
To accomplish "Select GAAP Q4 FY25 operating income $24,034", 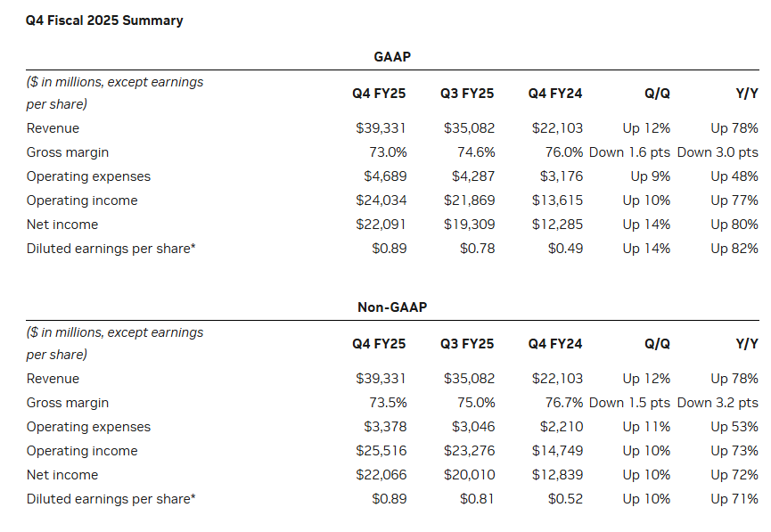I will click(x=381, y=201).
